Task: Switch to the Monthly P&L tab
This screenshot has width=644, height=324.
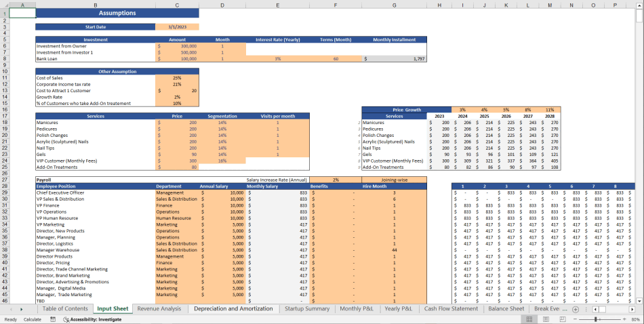Action: tap(357, 308)
